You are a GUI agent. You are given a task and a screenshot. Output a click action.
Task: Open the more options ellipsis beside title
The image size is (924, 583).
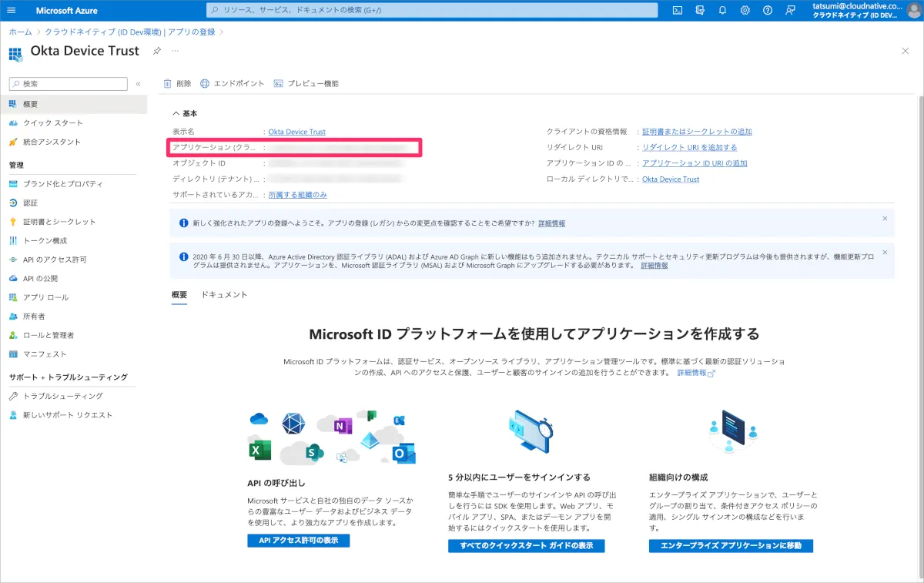pyautogui.click(x=175, y=51)
